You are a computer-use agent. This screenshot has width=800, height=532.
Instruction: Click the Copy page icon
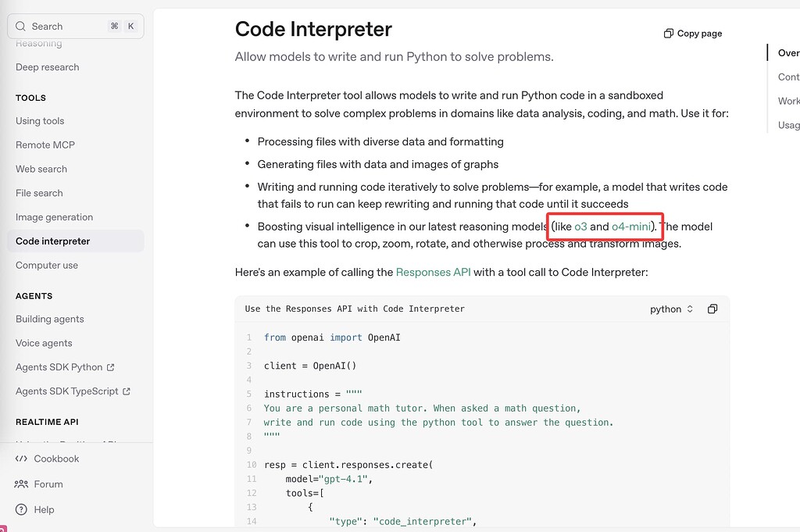669,34
